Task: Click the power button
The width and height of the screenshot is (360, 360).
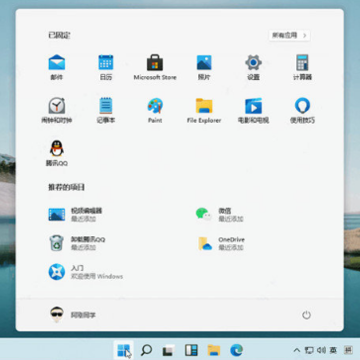Action: [306, 315]
